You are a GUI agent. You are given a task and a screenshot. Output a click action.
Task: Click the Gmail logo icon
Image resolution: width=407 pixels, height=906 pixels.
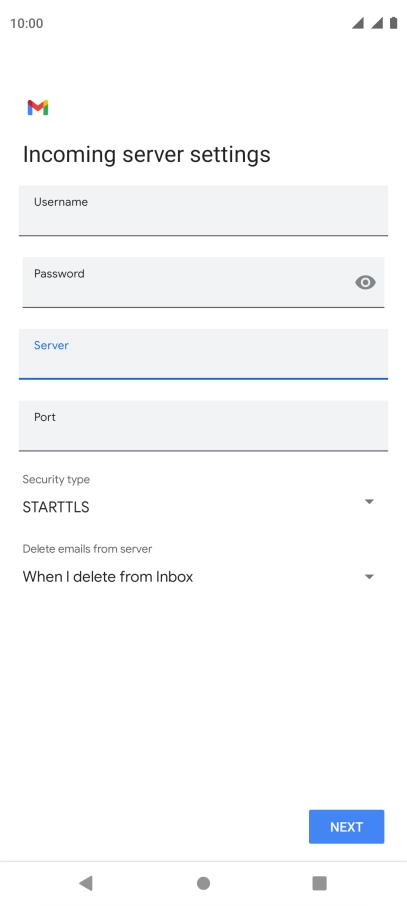tap(38, 107)
